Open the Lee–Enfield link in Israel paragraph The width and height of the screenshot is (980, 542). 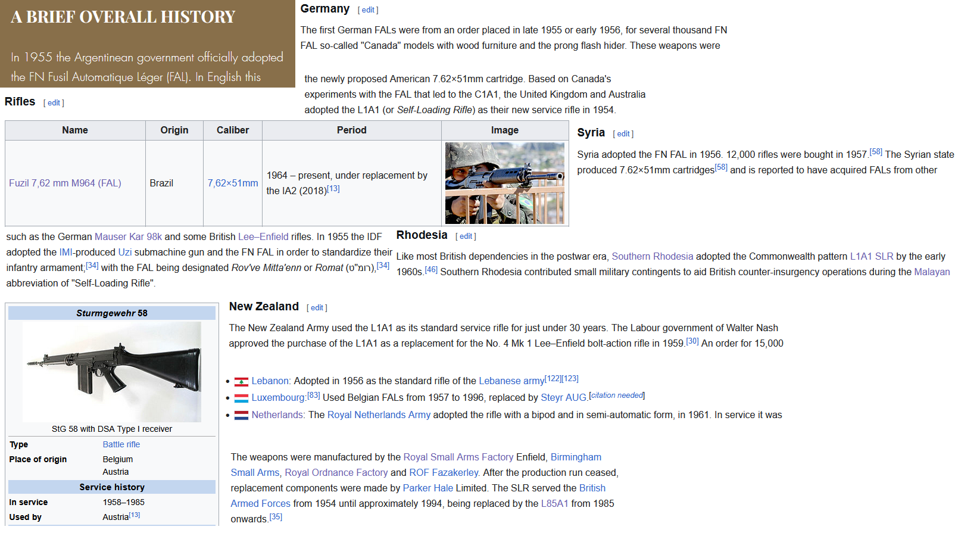[263, 237]
